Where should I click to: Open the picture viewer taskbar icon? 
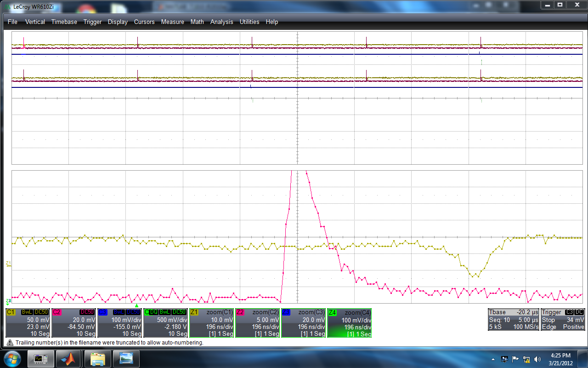point(126,358)
